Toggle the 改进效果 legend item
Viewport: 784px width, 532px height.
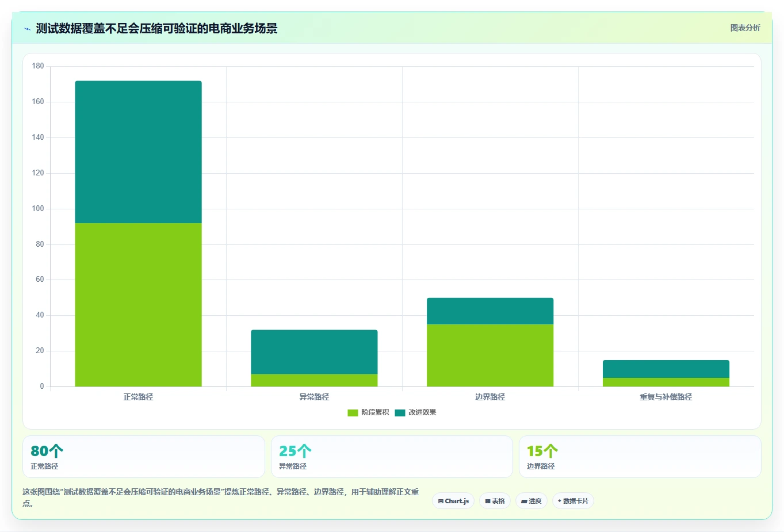(x=415, y=412)
